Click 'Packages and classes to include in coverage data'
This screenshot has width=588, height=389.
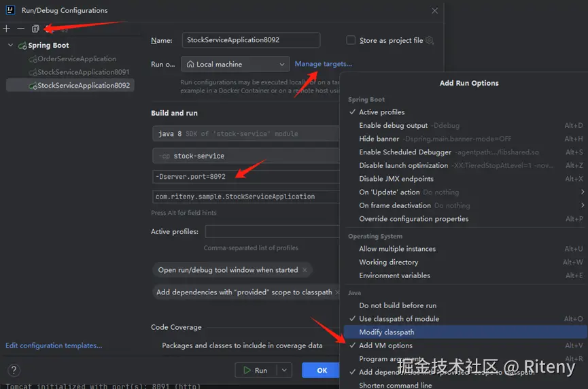click(x=242, y=345)
